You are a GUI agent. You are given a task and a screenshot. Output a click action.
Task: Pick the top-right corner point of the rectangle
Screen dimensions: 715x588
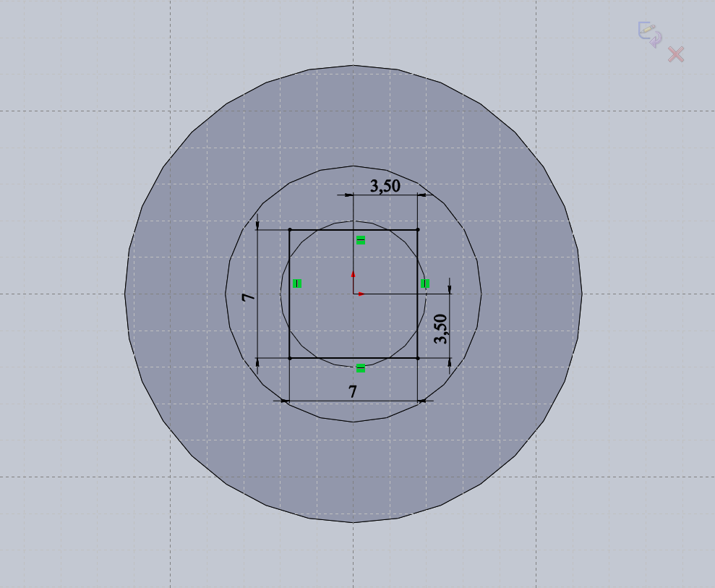coord(418,230)
